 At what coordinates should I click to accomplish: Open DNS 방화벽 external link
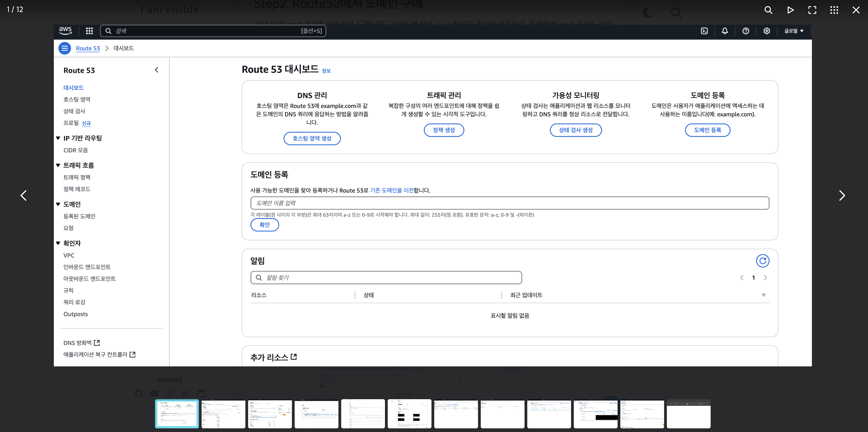(82, 342)
